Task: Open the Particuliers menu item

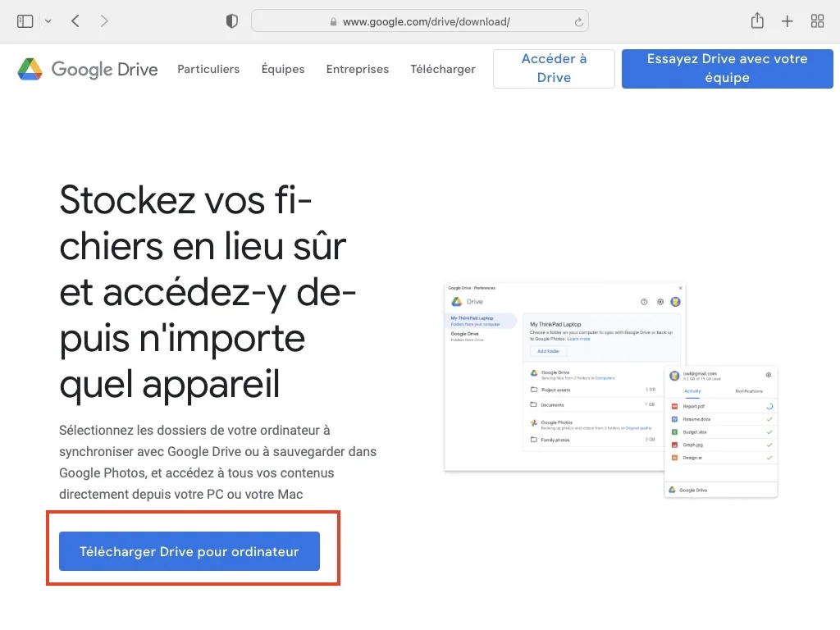Action: (208, 69)
